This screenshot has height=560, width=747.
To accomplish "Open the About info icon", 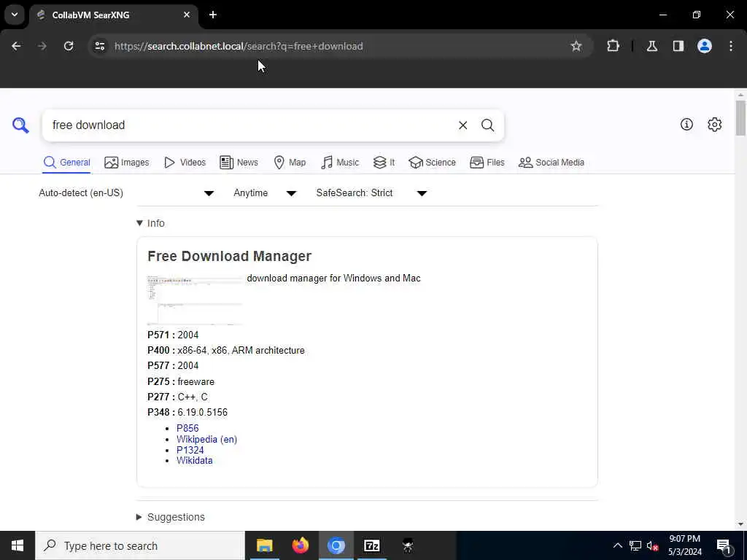I will (686, 124).
